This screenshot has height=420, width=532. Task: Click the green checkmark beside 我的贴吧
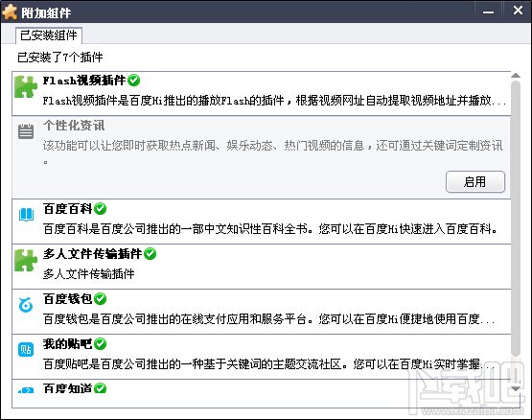click(100, 344)
